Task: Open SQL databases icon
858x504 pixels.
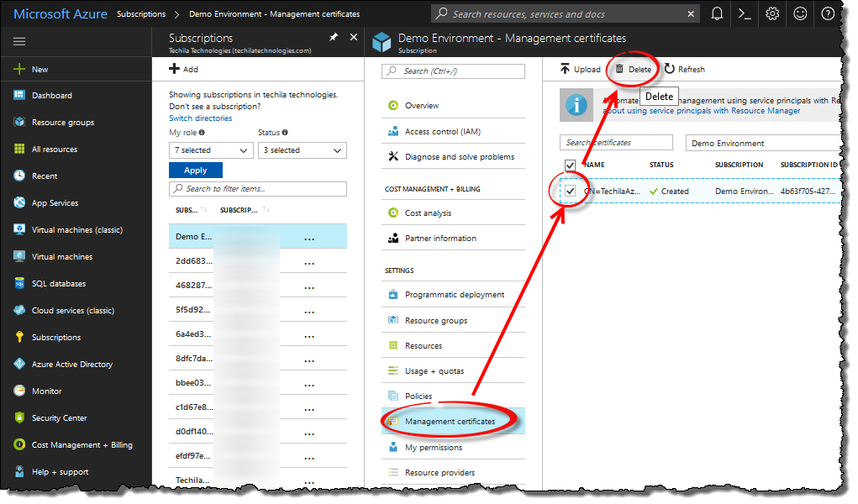Action: click(19, 283)
